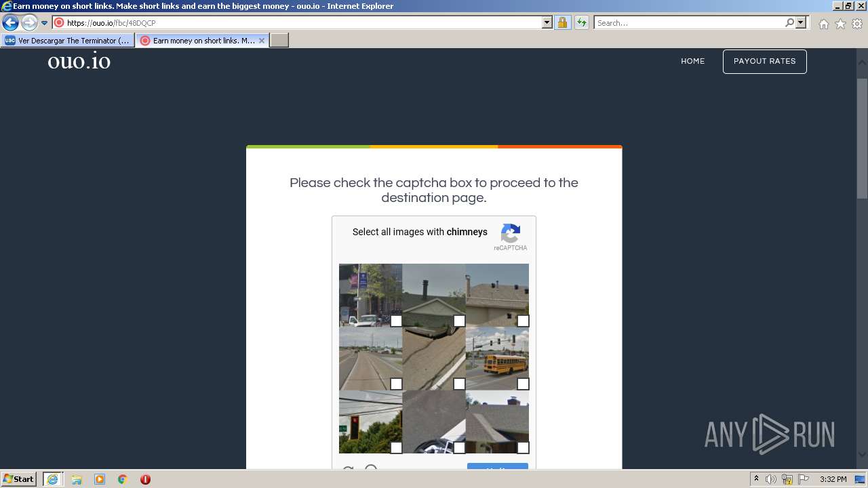The image size is (868, 488).
Task: Click the network status tray icon
Action: click(x=787, y=479)
